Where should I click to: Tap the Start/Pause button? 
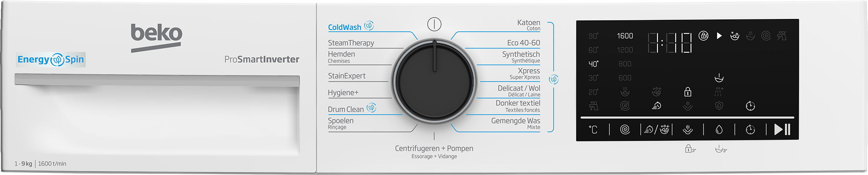click(x=783, y=129)
